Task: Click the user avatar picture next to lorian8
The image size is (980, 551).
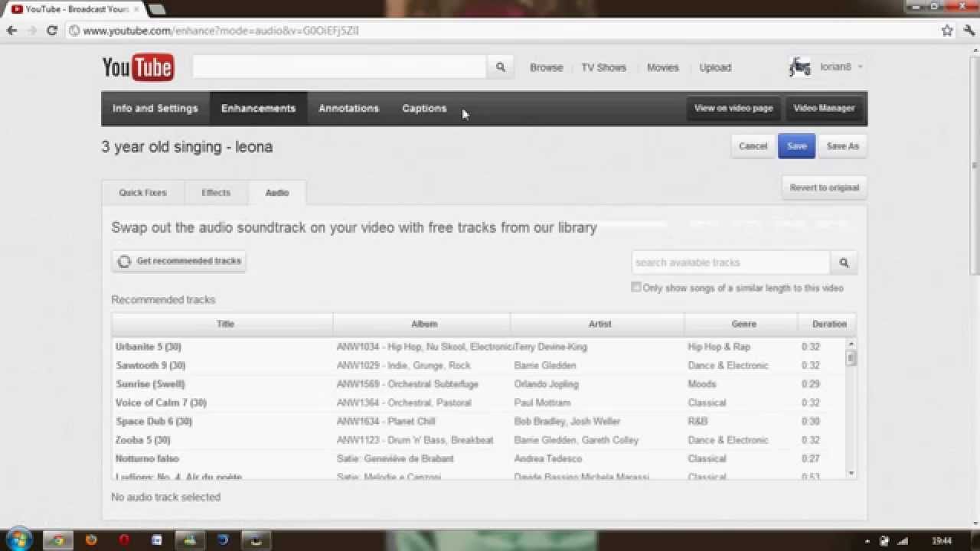Action: point(800,67)
